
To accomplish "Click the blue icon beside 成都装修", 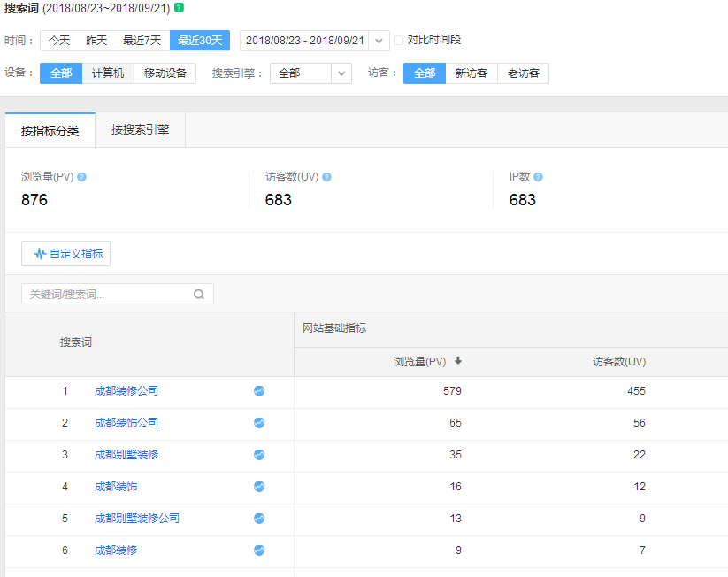I will 258,550.
